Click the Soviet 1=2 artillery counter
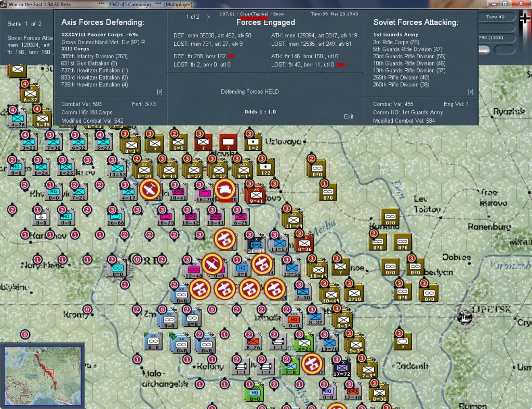Screen dimensions: 532x409 pyautogui.click(x=253, y=142)
